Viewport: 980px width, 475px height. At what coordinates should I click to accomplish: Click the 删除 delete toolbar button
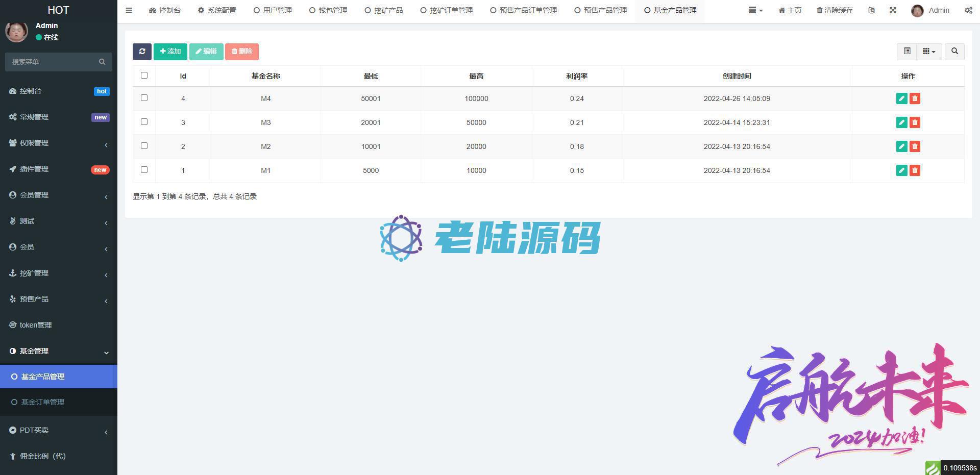point(242,52)
